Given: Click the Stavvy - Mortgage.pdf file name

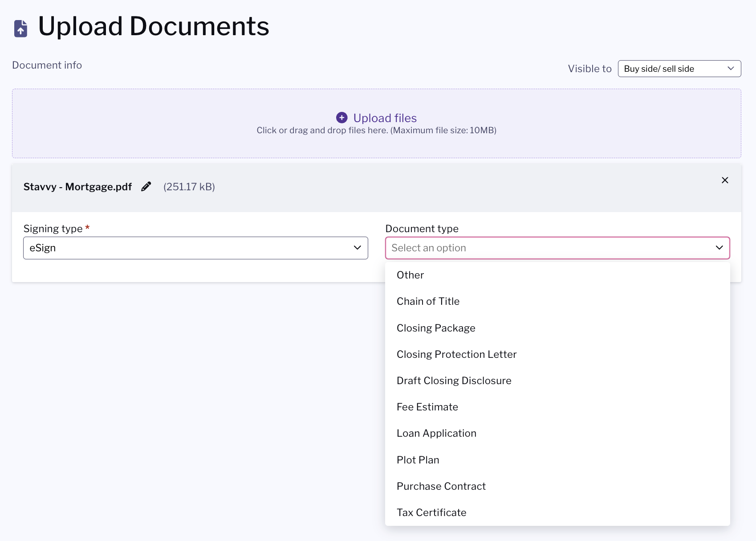Looking at the screenshot, I should click(x=77, y=187).
